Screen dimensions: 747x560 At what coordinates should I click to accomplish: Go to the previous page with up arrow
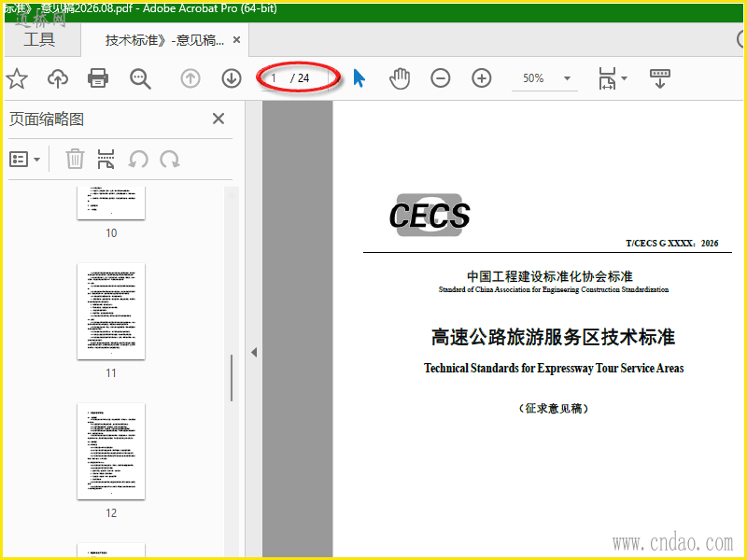tap(190, 78)
